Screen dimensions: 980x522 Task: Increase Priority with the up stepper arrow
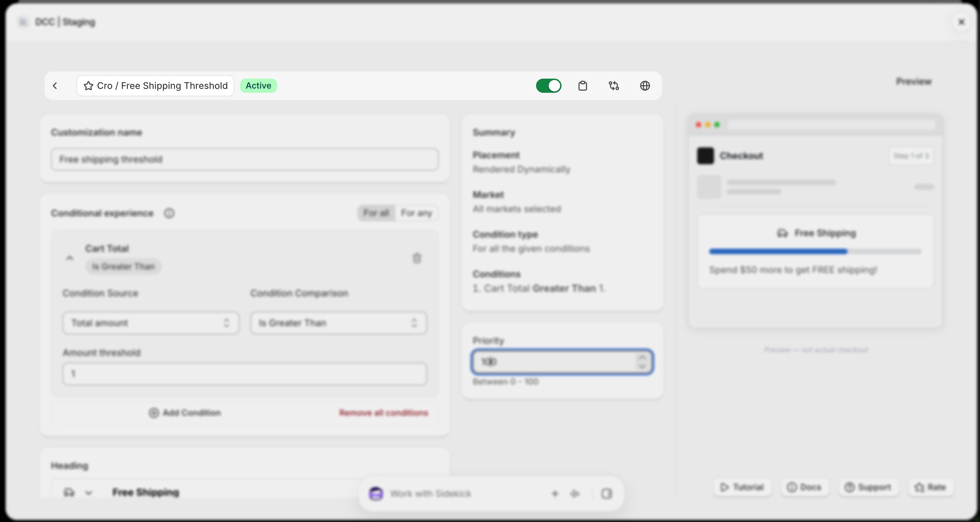pyautogui.click(x=642, y=357)
